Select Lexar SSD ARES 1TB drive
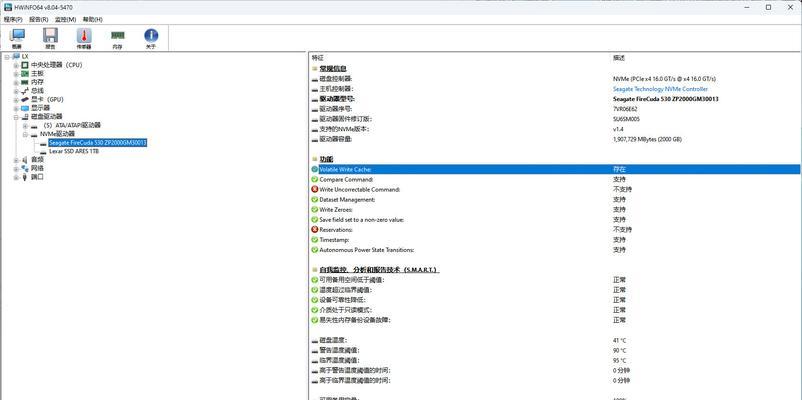 click(74, 151)
